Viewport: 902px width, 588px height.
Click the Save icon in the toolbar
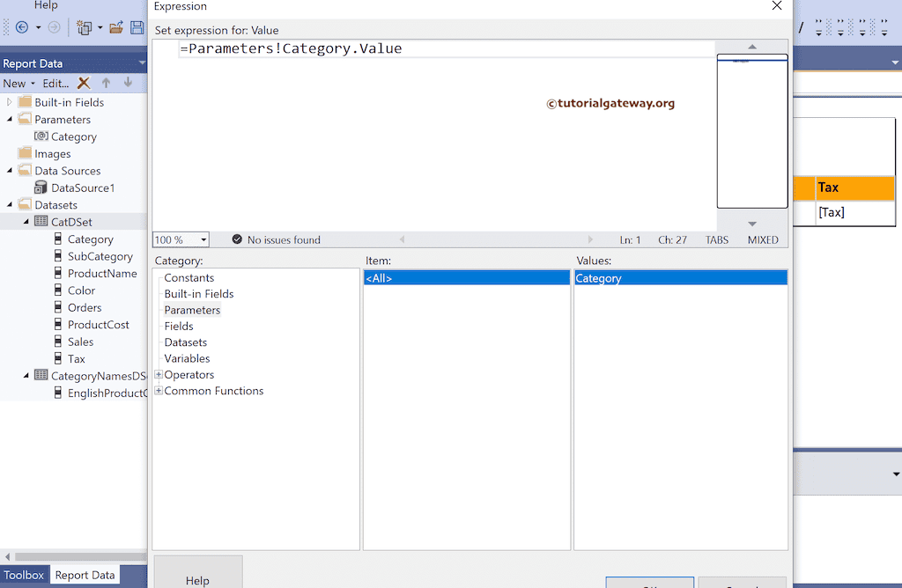tap(137, 27)
